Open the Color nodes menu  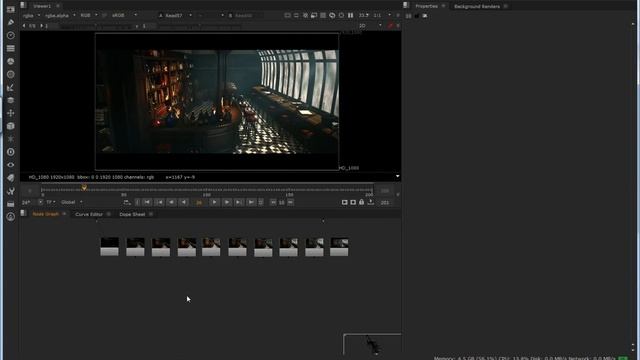coord(11,61)
